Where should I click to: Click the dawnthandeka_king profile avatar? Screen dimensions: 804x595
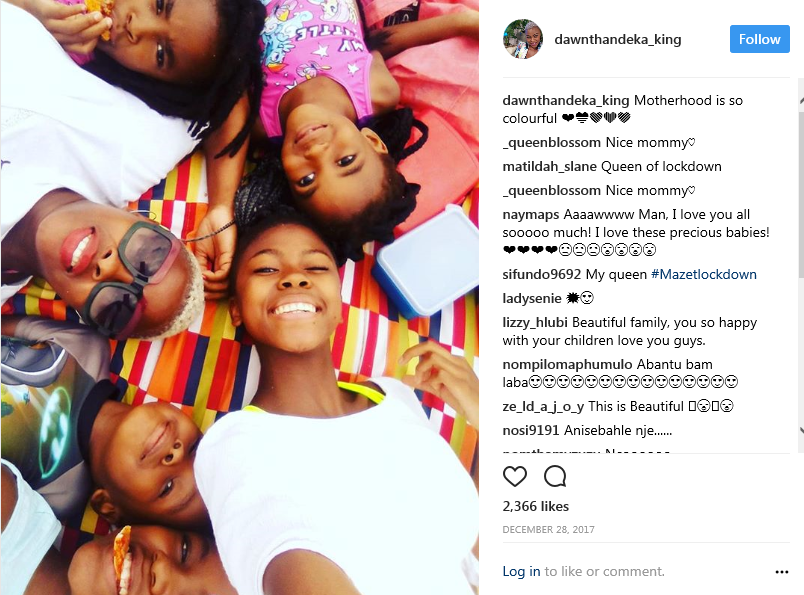click(522, 39)
